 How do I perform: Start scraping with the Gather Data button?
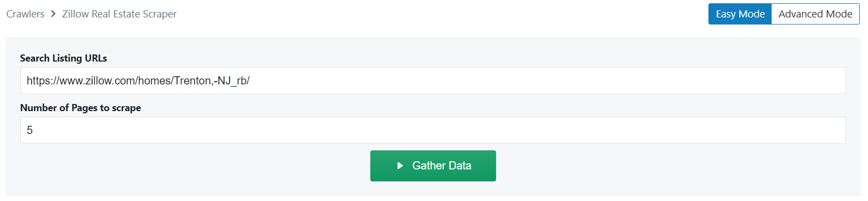(x=433, y=166)
